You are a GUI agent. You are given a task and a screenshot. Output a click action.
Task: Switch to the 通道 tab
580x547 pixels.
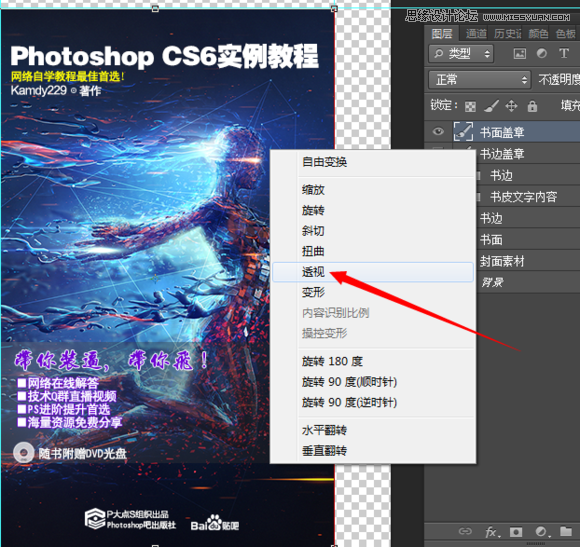point(476,34)
